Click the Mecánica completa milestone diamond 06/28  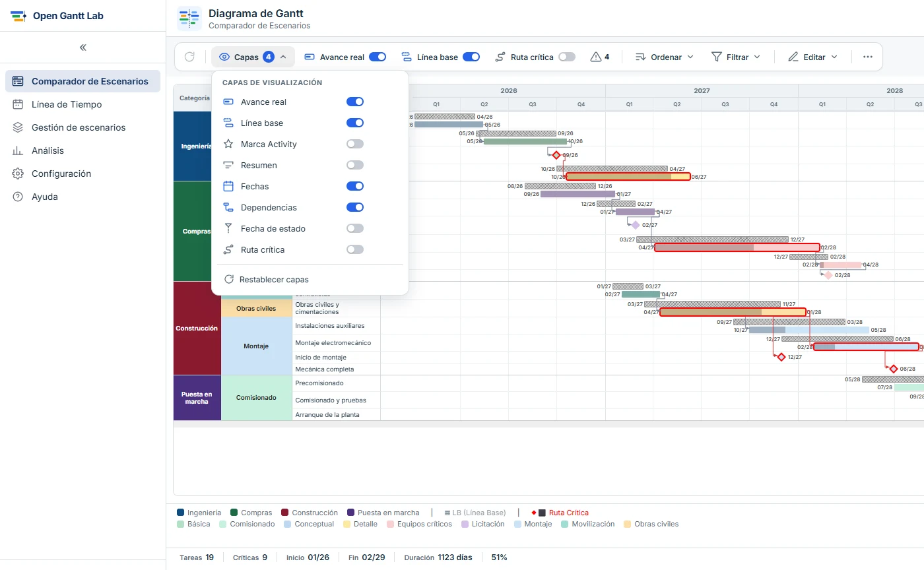893,369
